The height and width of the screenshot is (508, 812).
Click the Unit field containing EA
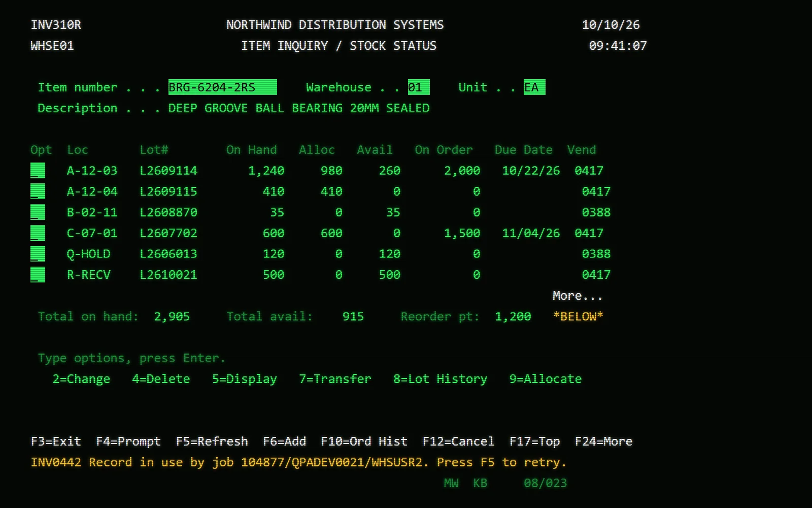(x=534, y=87)
